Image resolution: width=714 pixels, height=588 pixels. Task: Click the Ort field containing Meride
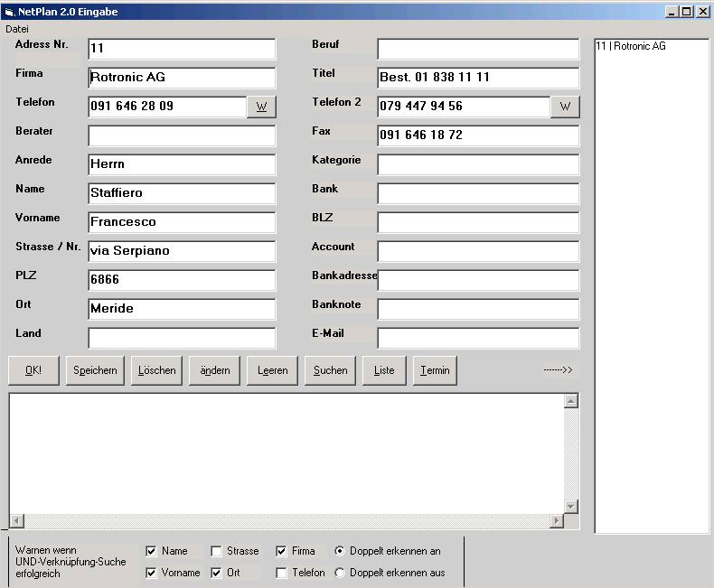(182, 309)
